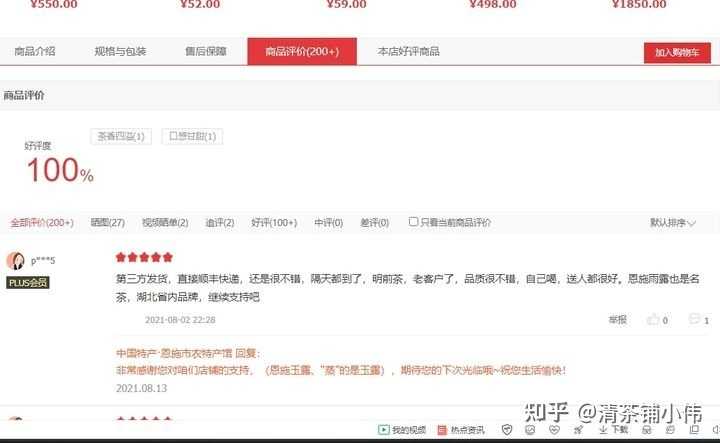Switch to 规格与包装 tab

(x=120, y=51)
